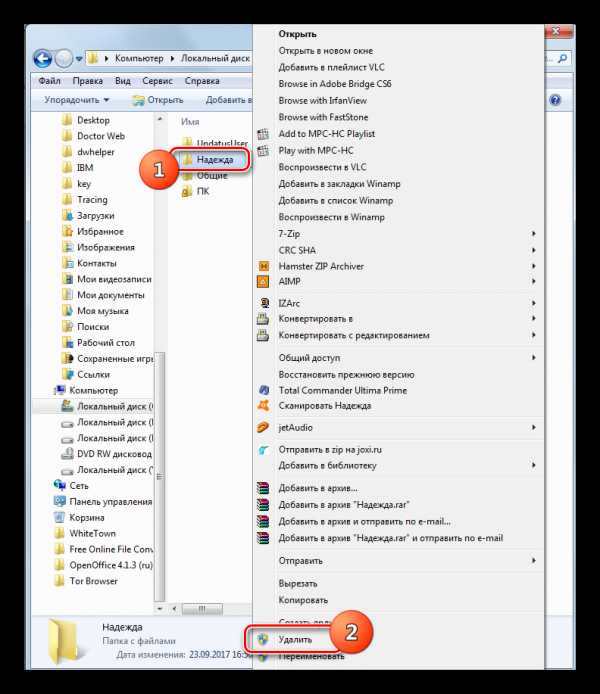Click the Forward navigation arrow button
This screenshot has height=694, width=600.
coord(64,58)
